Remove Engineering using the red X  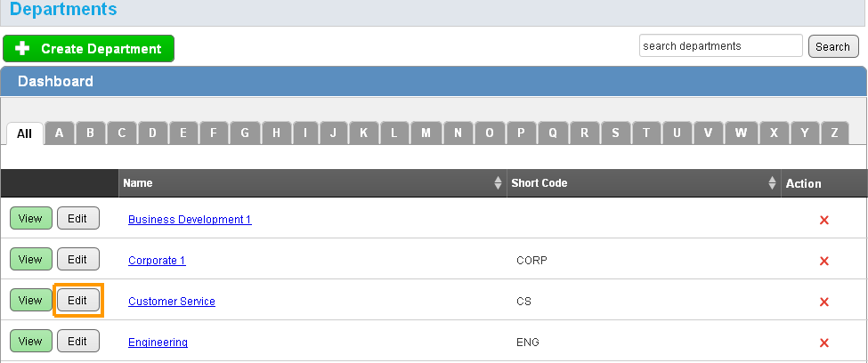tap(823, 343)
